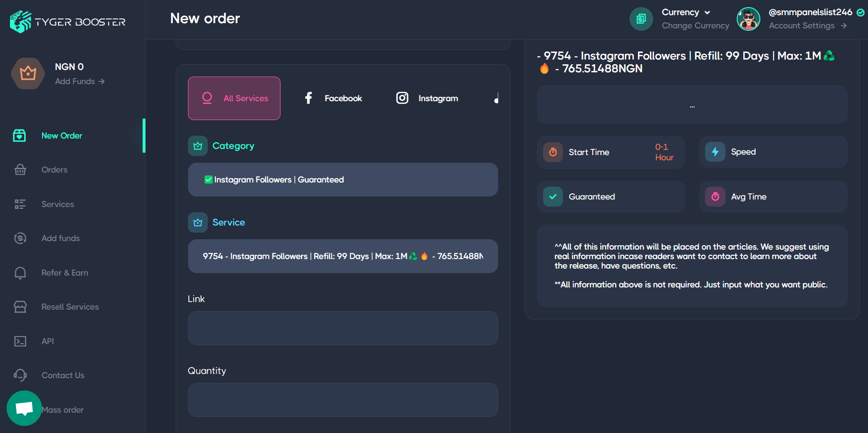The height and width of the screenshot is (433, 868).
Task: Open the user profile avatar
Action: pos(748,19)
